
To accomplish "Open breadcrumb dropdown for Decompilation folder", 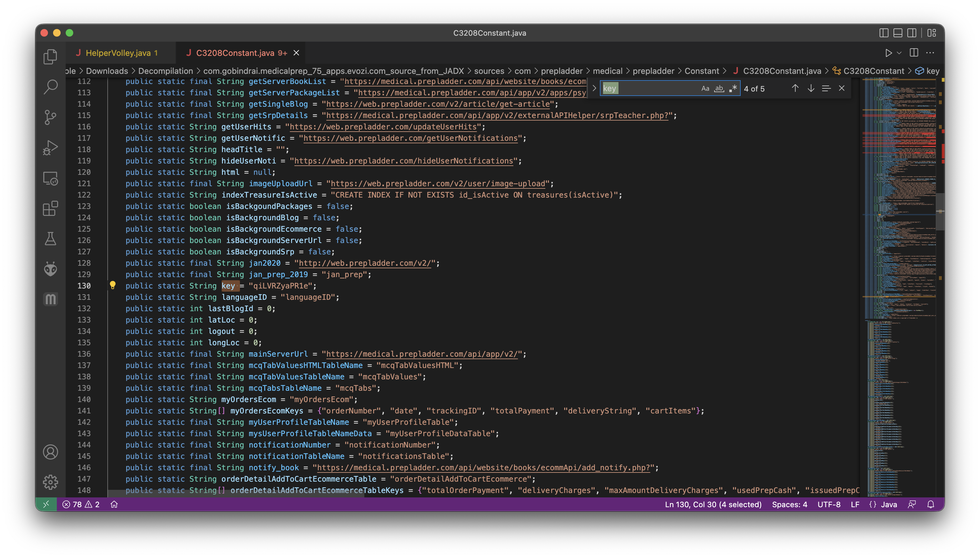I will (x=165, y=71).
